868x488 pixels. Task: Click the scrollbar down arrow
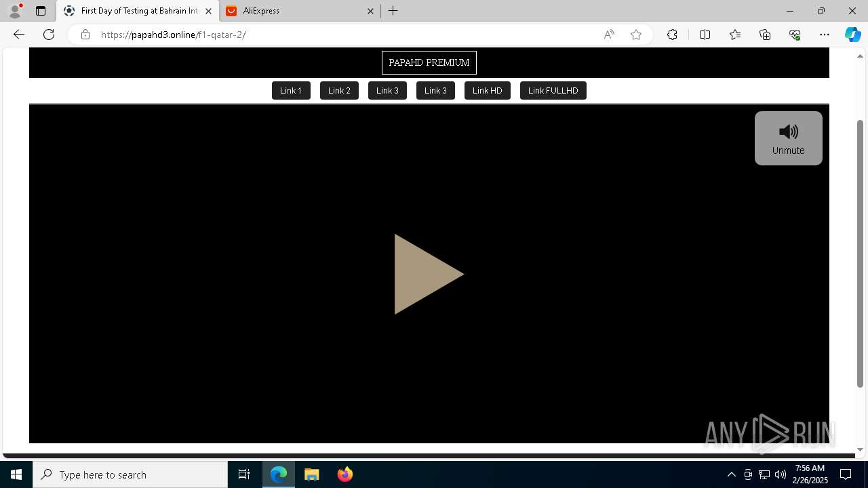860,449
